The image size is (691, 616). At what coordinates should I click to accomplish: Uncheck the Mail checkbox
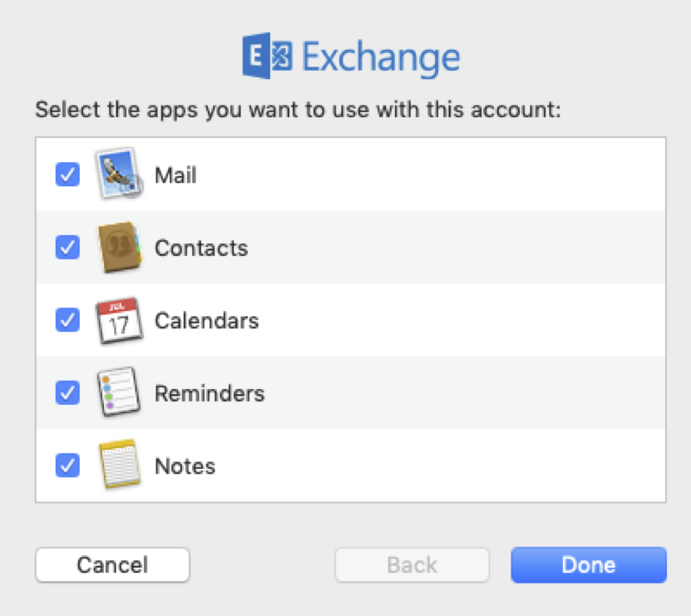[67, 175]
